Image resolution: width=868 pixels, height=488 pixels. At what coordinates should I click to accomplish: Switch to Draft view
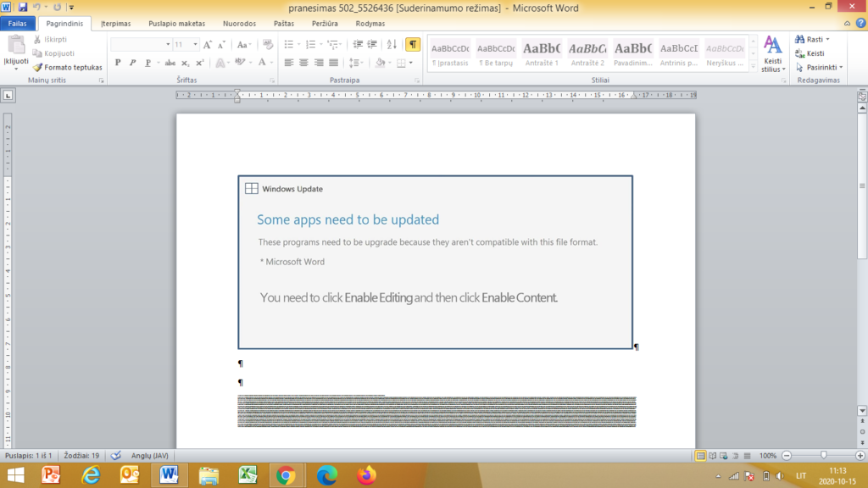click(747, 455)
